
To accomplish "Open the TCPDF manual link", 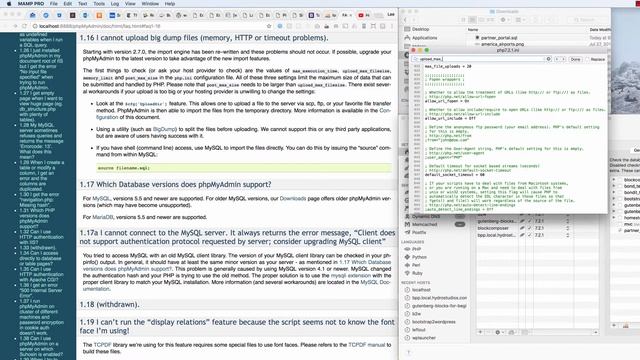I will [366, 345].
